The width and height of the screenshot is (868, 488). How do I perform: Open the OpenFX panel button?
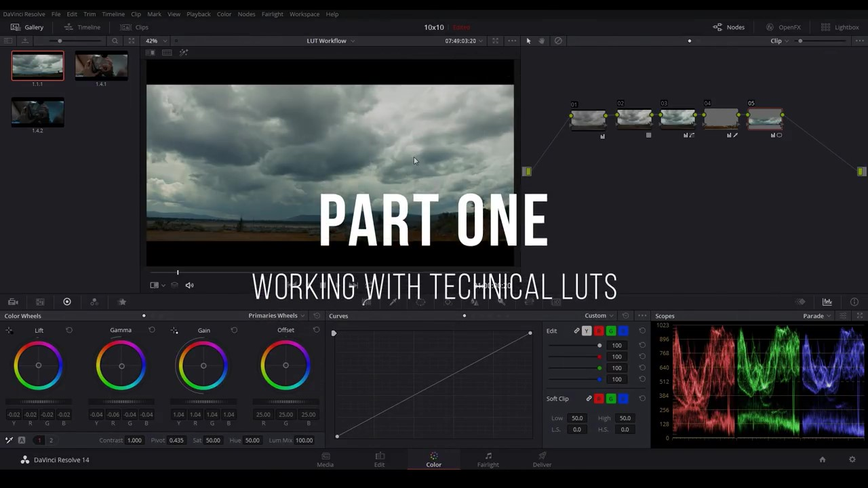click(783, 27)
